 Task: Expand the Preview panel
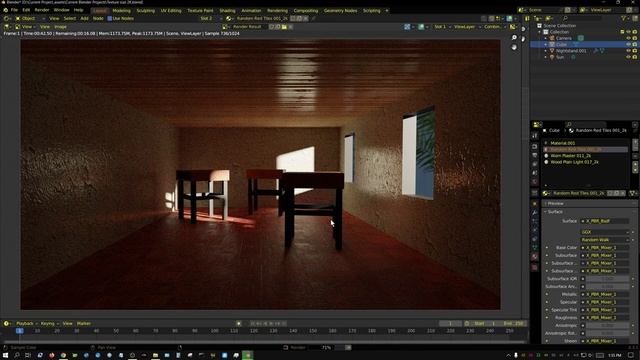pos(555,203)
